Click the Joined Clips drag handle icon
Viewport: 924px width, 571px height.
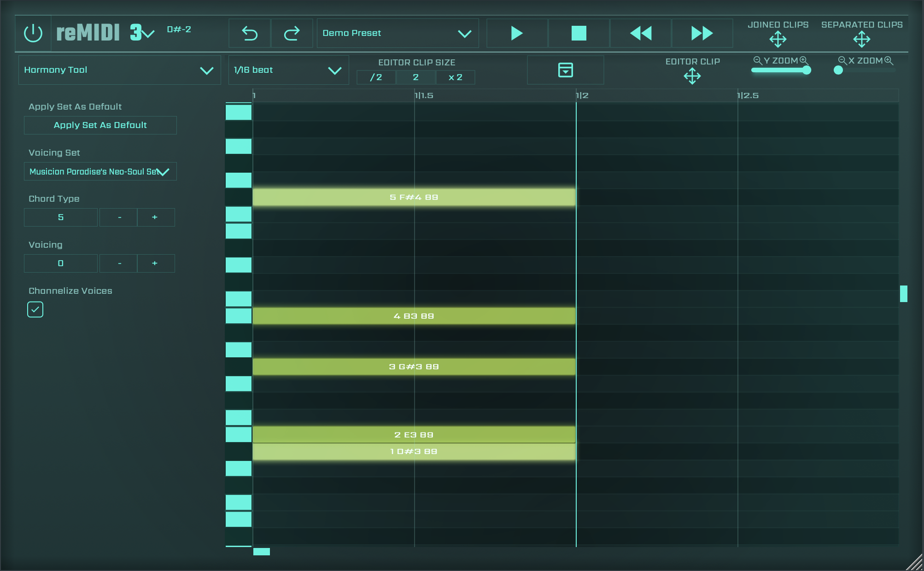pyautogui.click(x=778, y=40)
